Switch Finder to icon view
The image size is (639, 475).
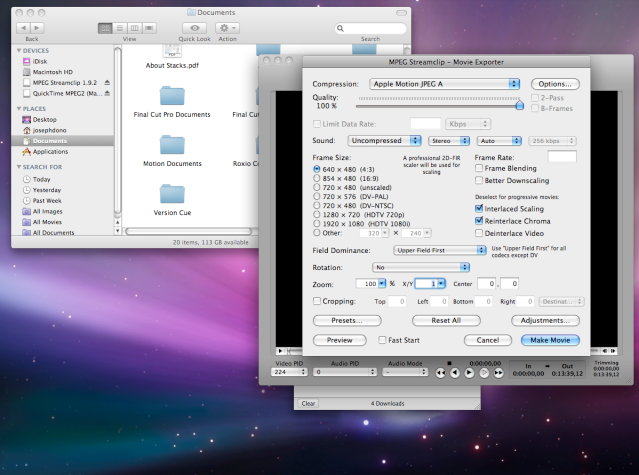click(x=105, y=28)
